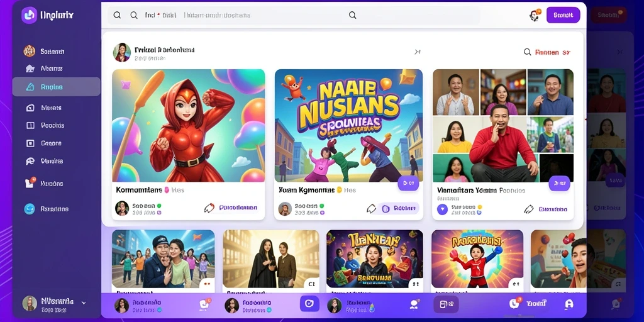Viewport: 644px width, 322px height.
Task: Click the purple text link on third card
Action: point(553,209)
